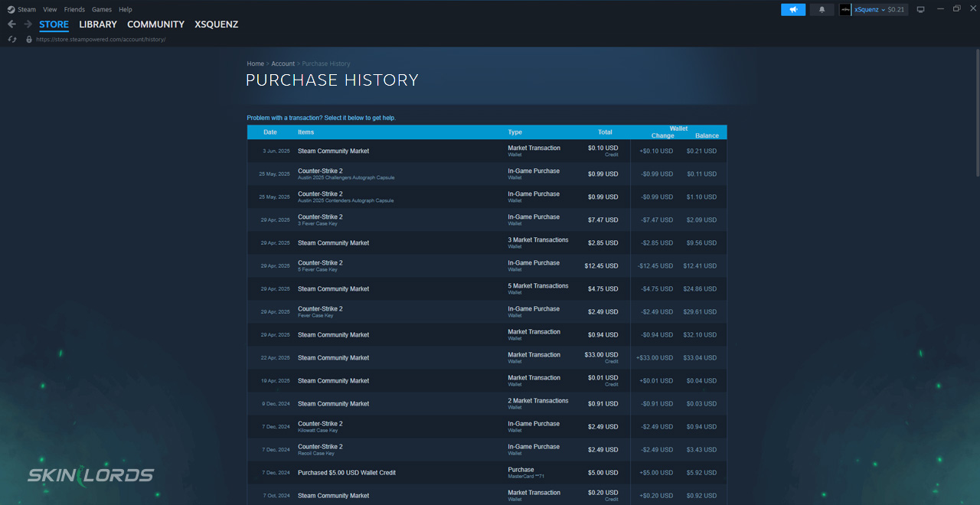This screenshot has width=980, height=505.
Task: Click the +$33.00 USD wallet change cell
Action: coord(655,357)
